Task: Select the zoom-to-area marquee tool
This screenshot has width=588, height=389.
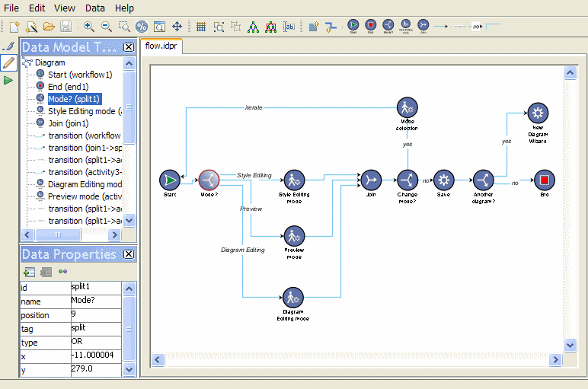Action: point(123,27)
